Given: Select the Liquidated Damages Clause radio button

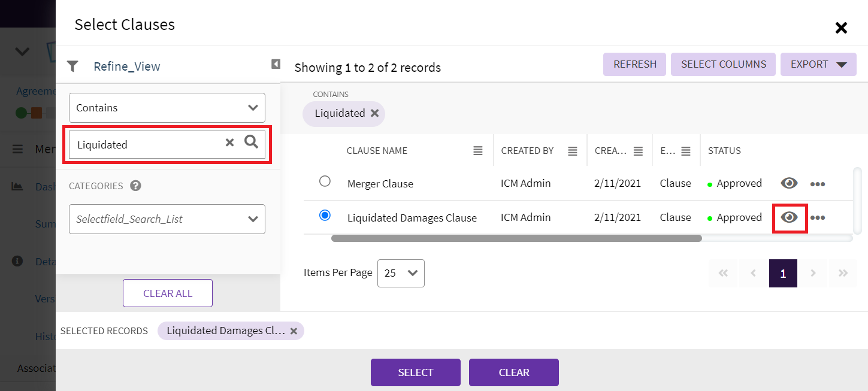Looking at the screenshot, I should (x=325, y=216).
